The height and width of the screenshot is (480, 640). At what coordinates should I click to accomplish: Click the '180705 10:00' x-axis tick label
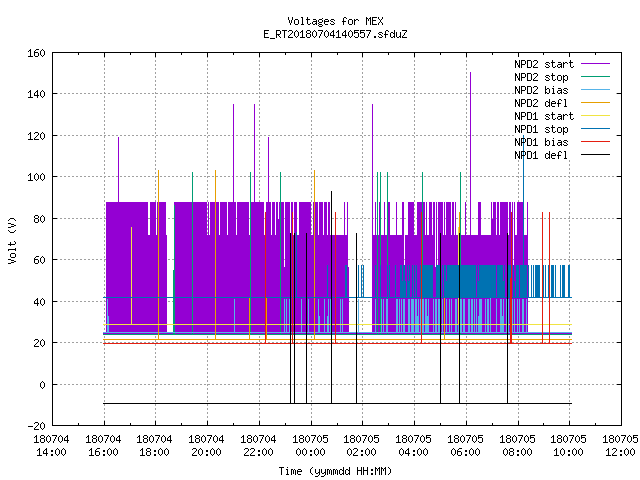click(x=568, y=446)
